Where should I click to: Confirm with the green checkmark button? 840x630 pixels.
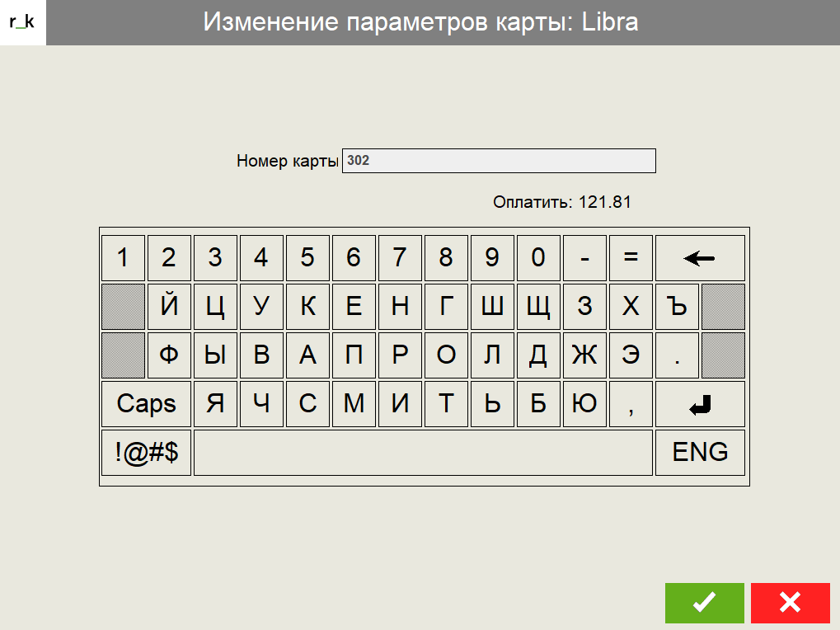tap(704, 603)
